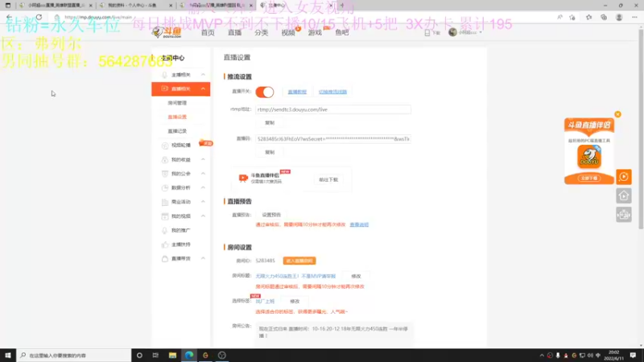
Task: Collapse the 主播相关 section chevron
Action: tap(203, 75)
